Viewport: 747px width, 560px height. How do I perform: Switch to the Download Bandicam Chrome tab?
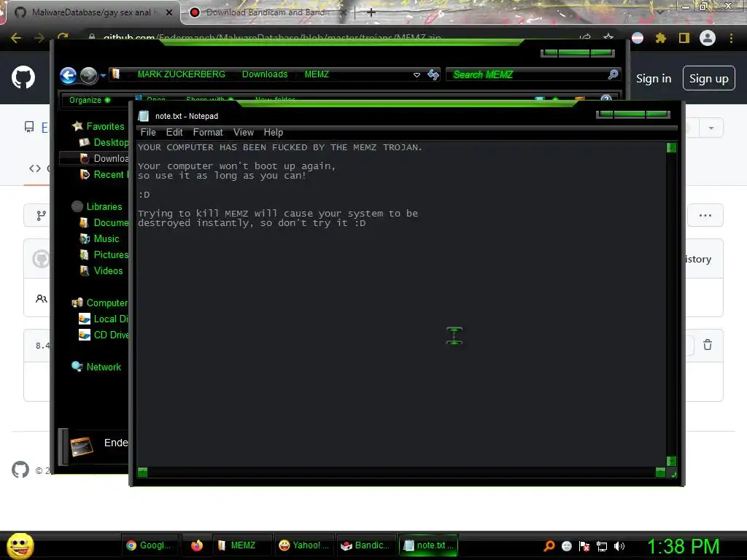pos(268,12)
